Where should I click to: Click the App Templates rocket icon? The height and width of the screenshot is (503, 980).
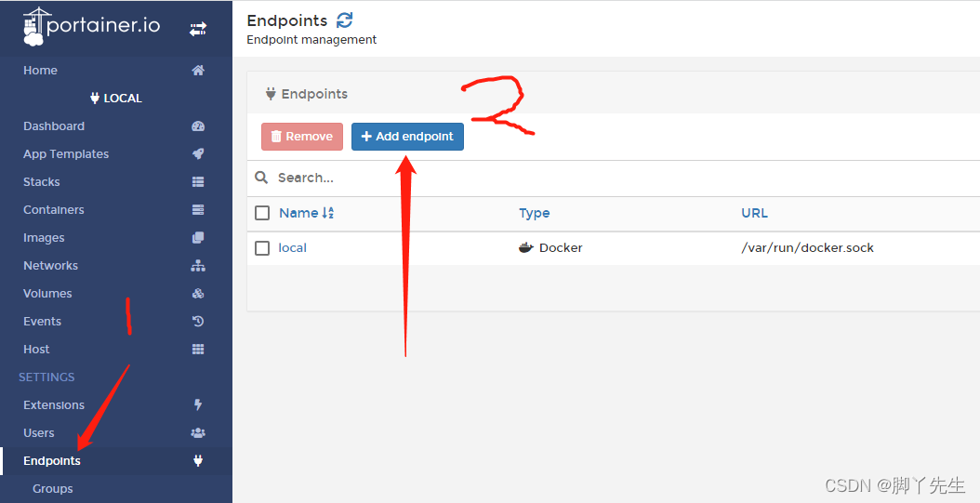[x=198, y=154]
